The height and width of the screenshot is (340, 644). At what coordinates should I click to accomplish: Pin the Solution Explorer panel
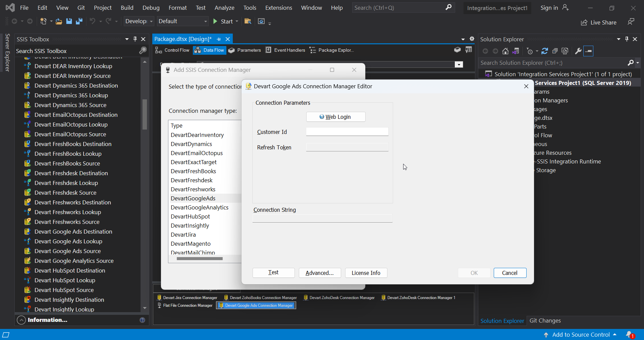(x=627, y=39)
